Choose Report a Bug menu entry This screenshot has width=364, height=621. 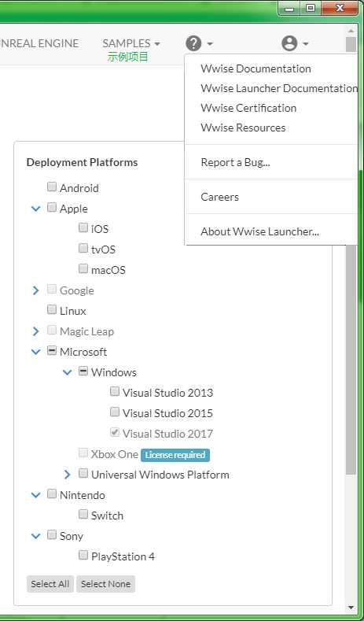click(x=235, y=162)
